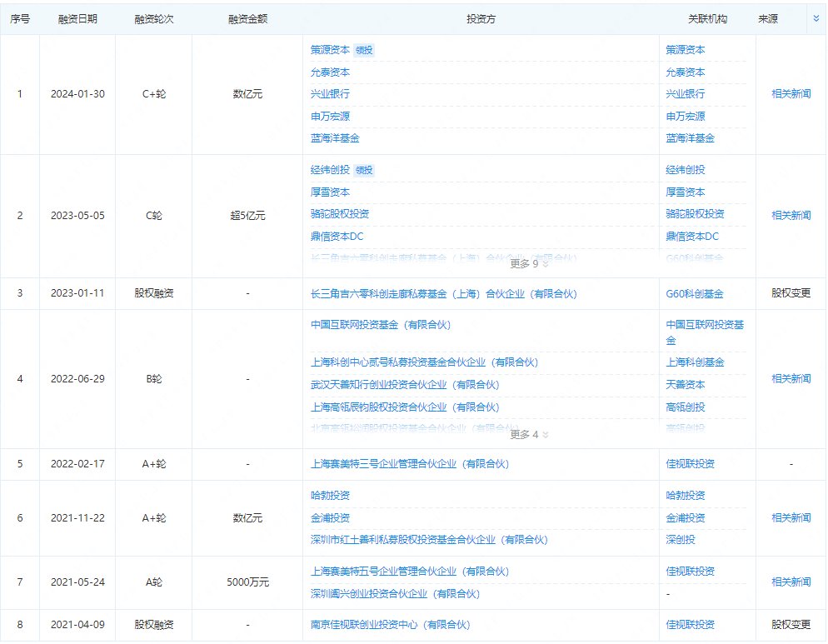Open 上海科创基金 related institution link

coord(695,362)
